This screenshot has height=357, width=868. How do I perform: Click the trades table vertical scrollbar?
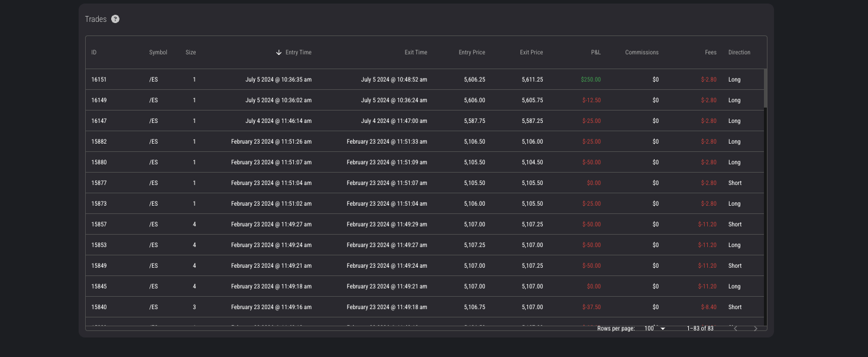click(765, 89)
